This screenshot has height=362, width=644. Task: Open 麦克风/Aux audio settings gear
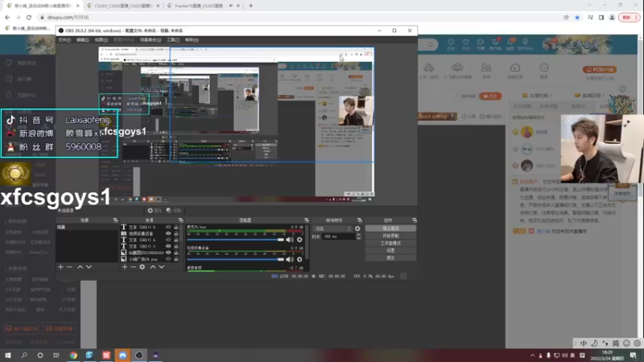[x=299, y=240]
